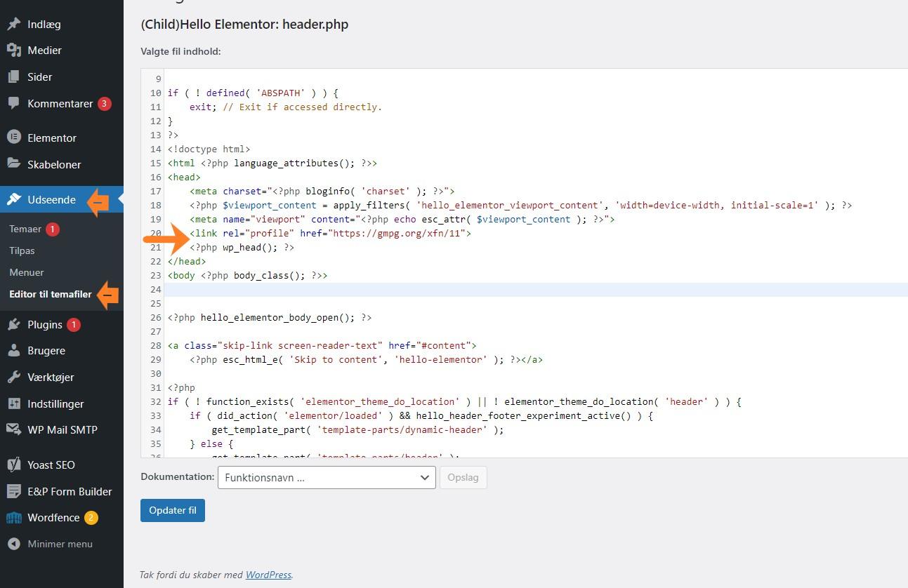Click the Skabeloner folder icon
This screenshot has width=908, height=588.
[x=14, y=163]
